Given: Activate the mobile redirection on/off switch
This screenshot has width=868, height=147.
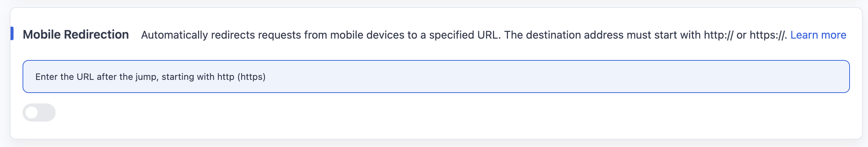Looking at the screenshot, I should click(x=39, y=112).
